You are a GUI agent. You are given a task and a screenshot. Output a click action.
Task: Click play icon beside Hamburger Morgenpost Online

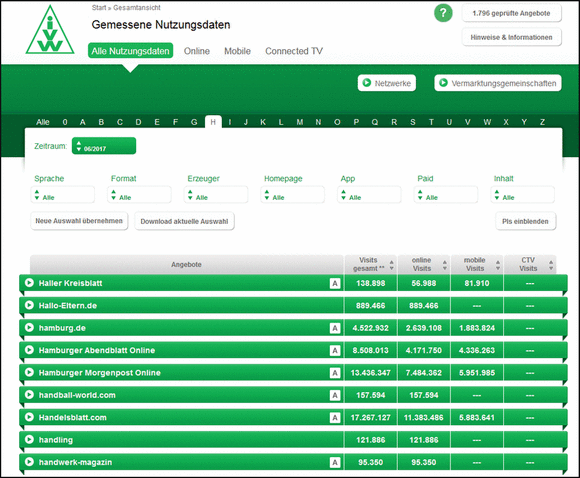coord(29,372)
